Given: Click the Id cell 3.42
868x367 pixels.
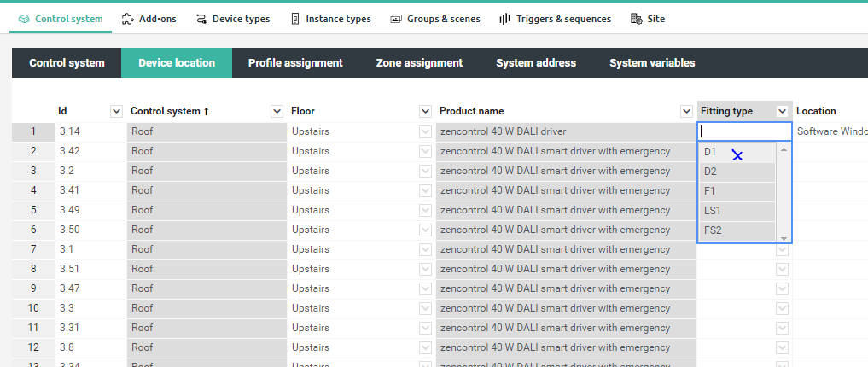Looking at the screenshot, I should point(90,151).
